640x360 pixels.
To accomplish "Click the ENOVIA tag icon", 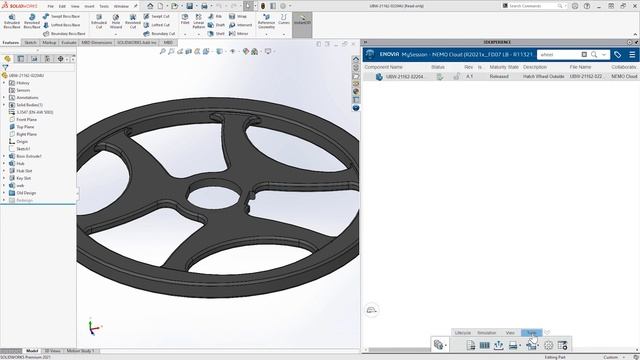I will click(618, 54).
